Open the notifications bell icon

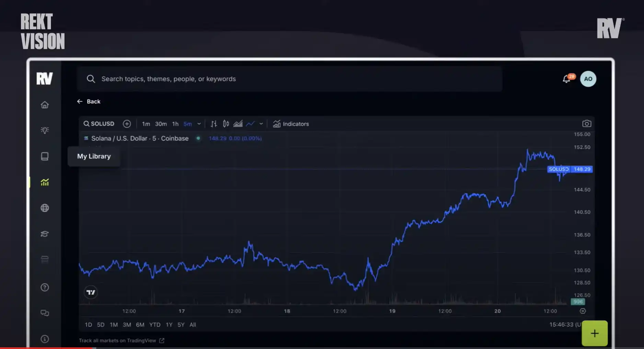[x=566, y=79]
